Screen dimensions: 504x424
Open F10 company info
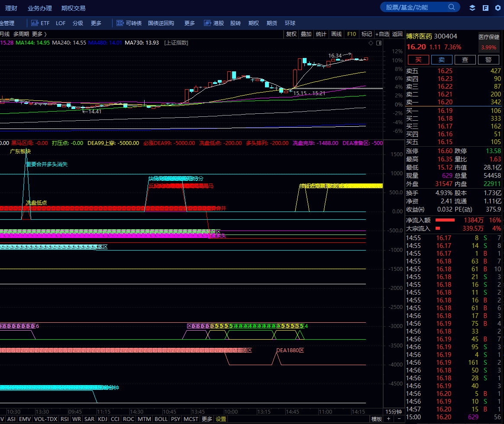351,34
